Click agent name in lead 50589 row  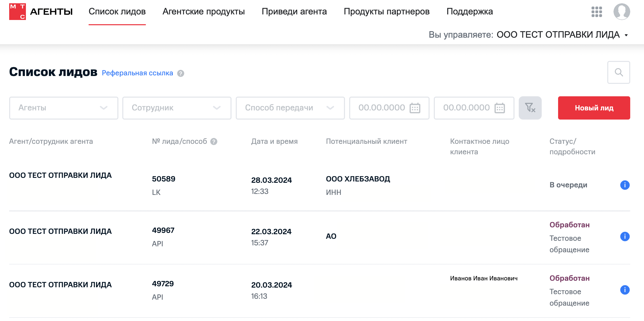pos(60,175)
